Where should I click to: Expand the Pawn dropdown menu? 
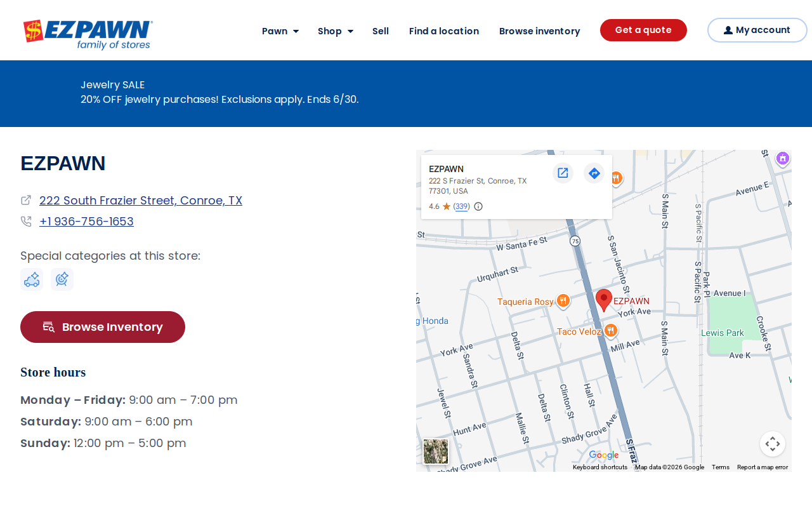280,30
